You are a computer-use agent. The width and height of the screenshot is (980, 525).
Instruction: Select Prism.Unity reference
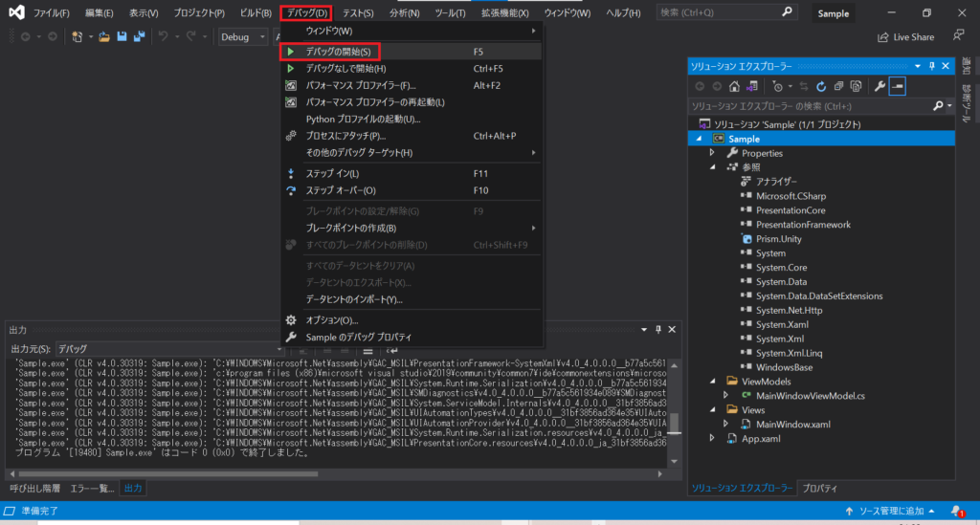[779, 238]
